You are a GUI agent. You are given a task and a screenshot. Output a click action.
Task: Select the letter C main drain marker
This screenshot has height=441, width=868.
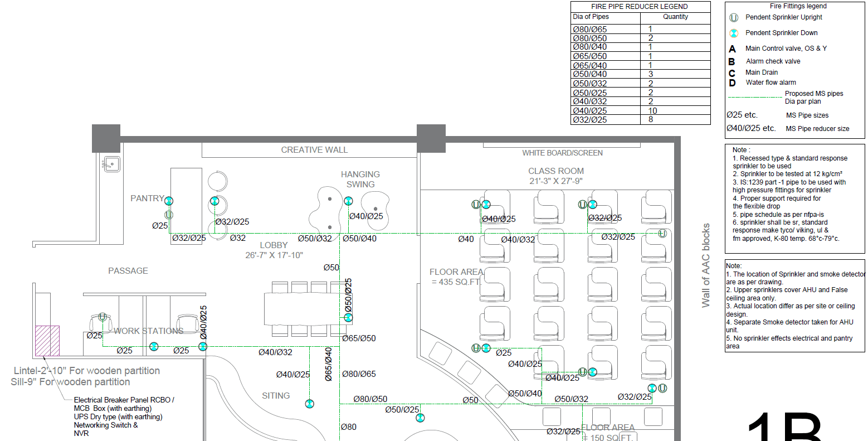pyautogui.click(x=732, y=73)
